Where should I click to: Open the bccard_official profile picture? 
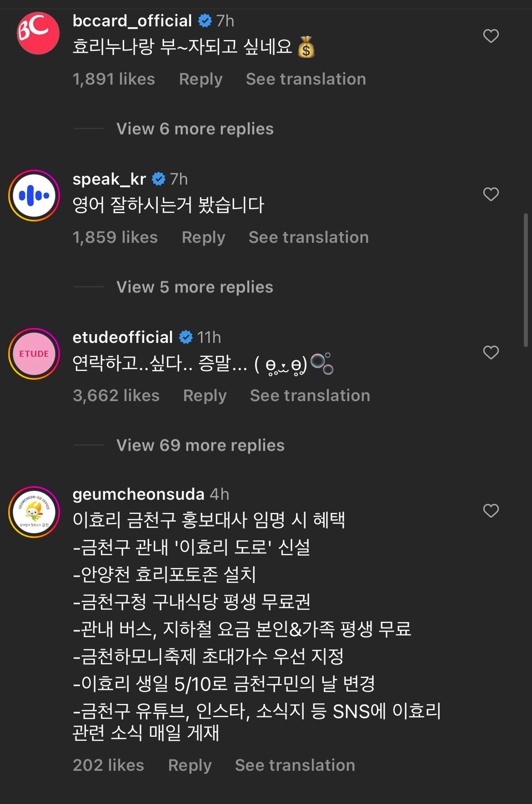coord(38,33)
